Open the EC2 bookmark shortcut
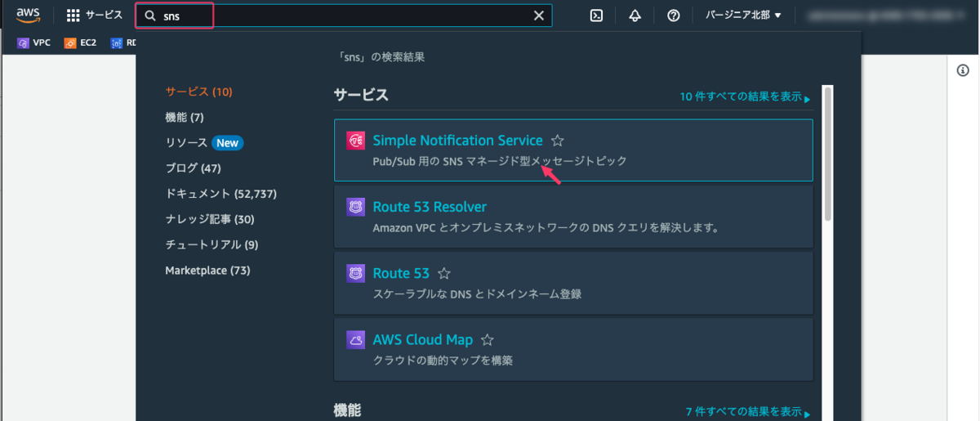Viewport: 980px width, 421px height. point(81,43)
